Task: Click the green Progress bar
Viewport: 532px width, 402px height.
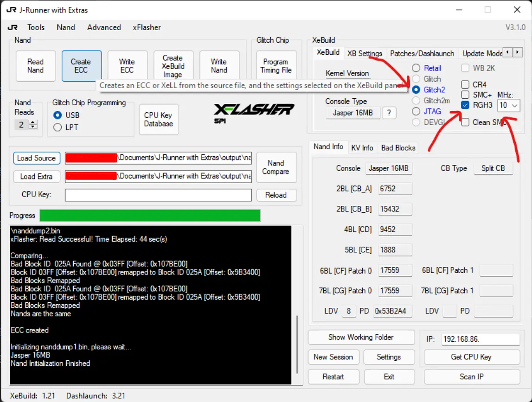Action: 150,216
